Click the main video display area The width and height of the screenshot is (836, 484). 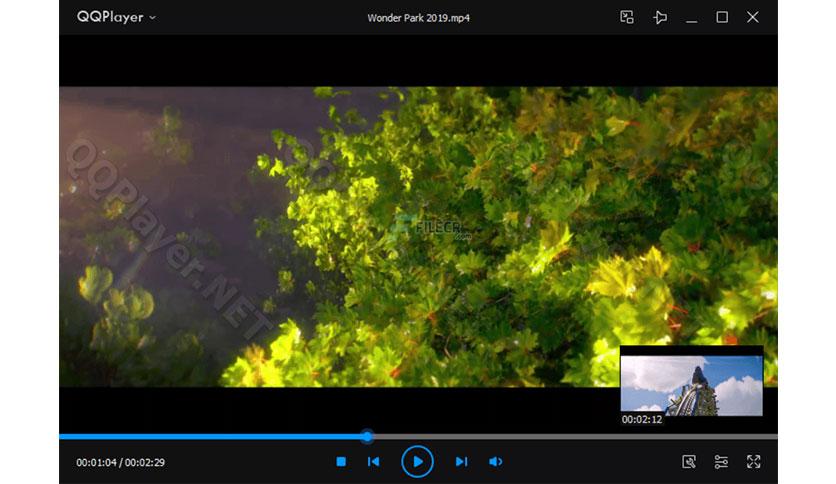click(418, 237)
